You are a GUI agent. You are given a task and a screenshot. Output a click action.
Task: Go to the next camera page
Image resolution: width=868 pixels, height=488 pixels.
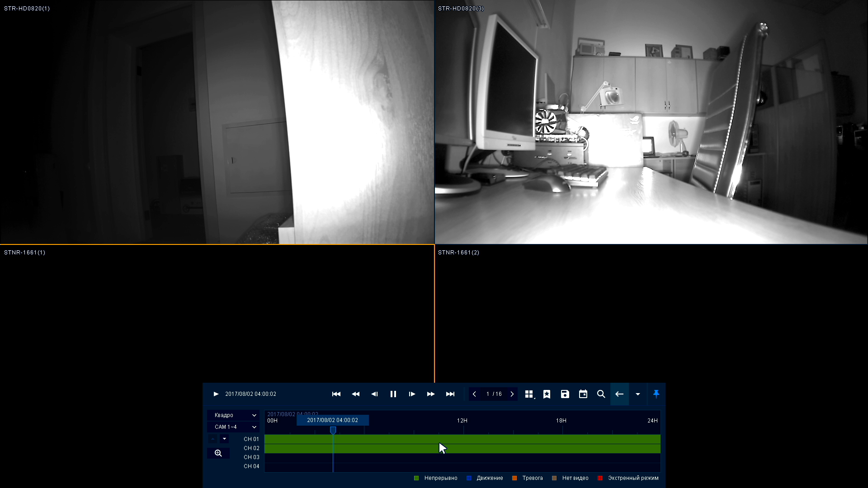[512, 394]
